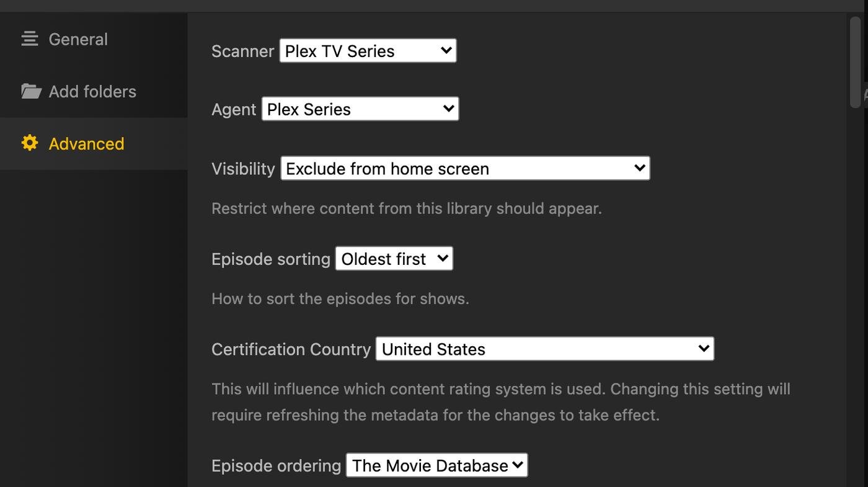
Task: Click the help text about content rating system
Action: pos(501,402)
